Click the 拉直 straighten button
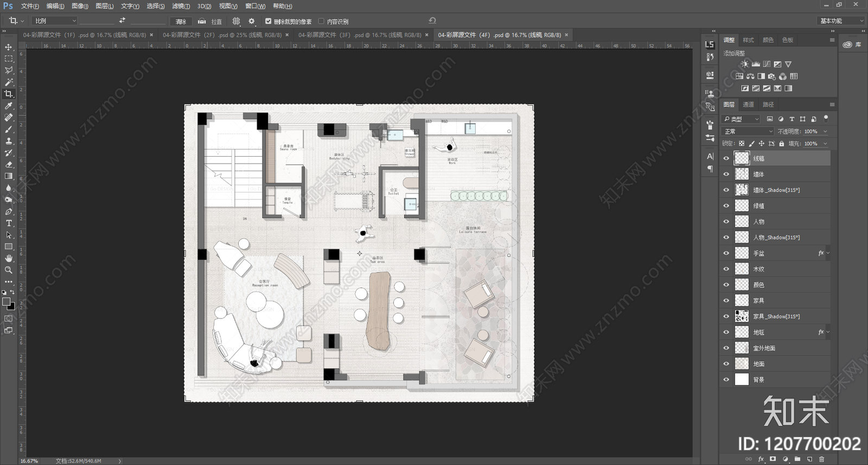The image size is (868, 465). (x=209, y=21)
